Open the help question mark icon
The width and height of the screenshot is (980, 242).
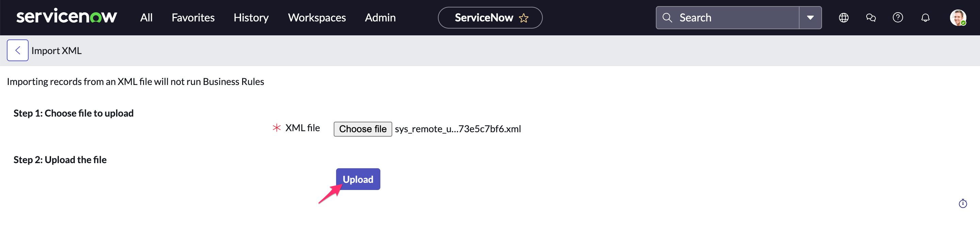[x=898, y=18]
